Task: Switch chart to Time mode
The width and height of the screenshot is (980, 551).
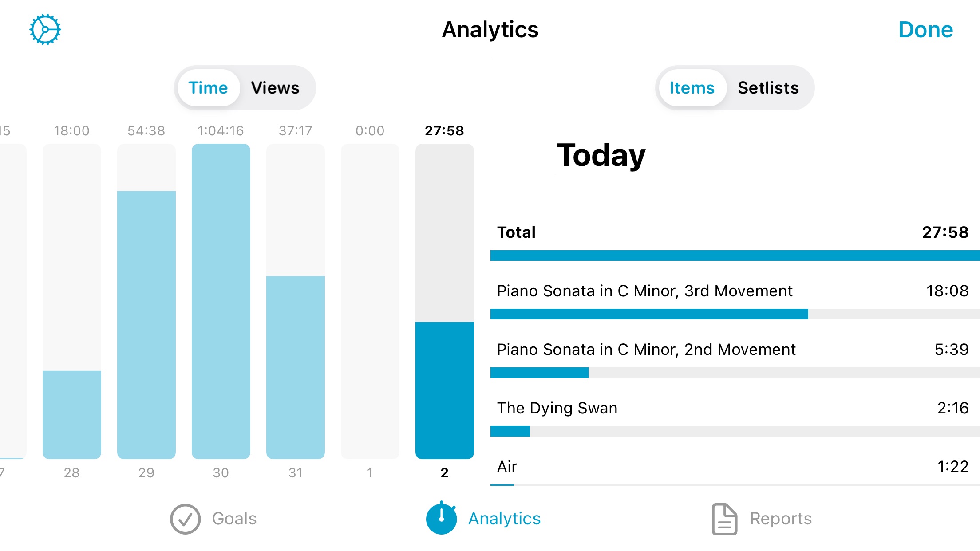Action: click(208, 88)
